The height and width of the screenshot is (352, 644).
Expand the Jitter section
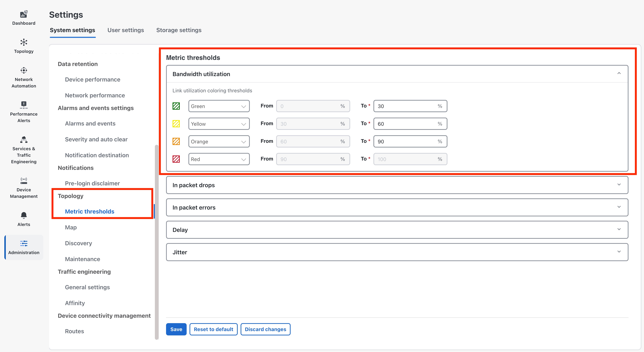[619, 252]
